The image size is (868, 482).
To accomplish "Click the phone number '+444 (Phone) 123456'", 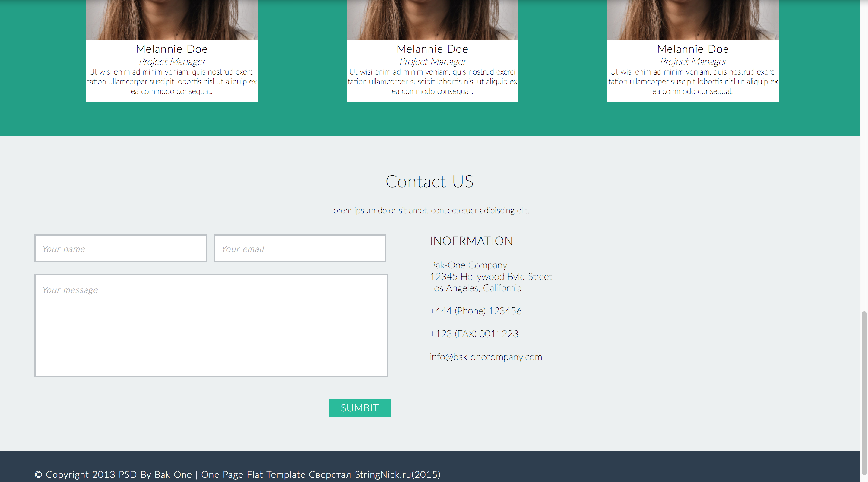I will [475, 311].
